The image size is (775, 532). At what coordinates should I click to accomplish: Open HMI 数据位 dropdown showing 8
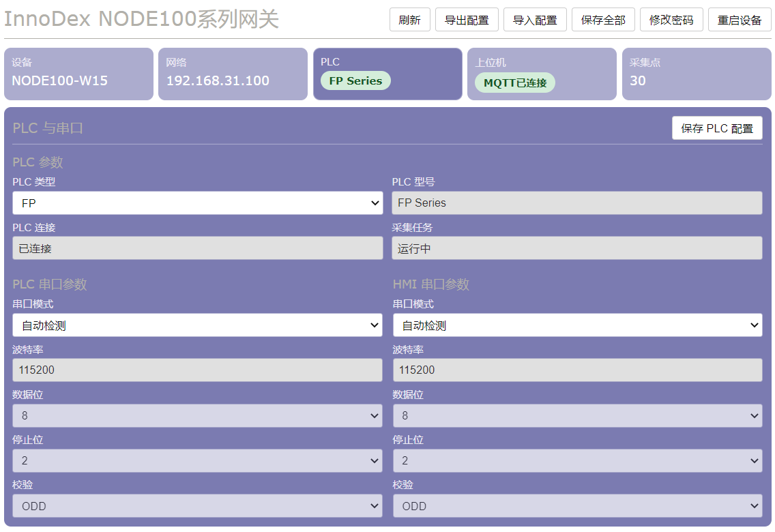pyautogui.click(x=577, y=415)
